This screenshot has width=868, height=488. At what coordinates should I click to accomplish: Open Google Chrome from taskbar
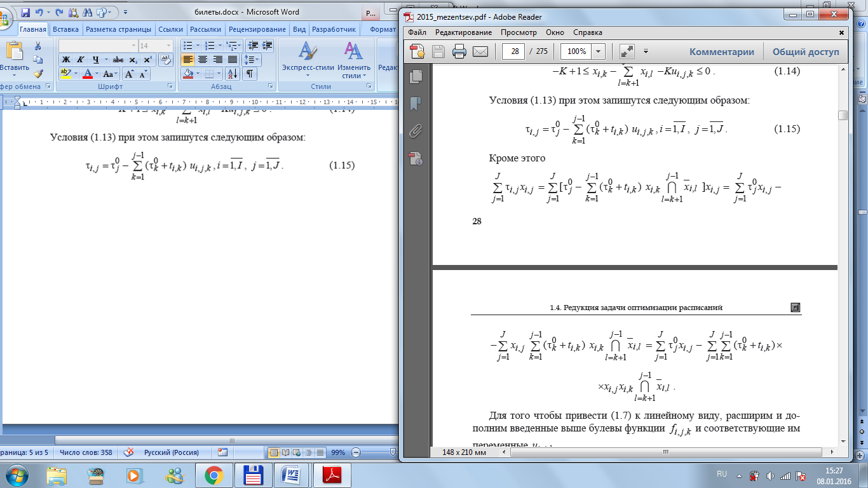214,475
